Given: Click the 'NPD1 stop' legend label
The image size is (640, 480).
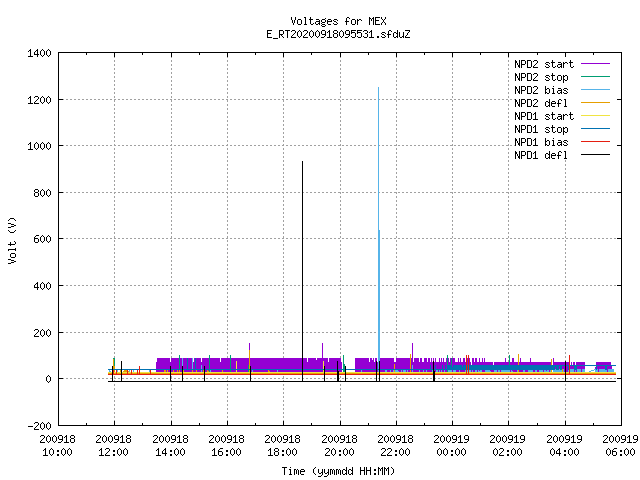Looking at the screenshot, I should coord(541,129).
